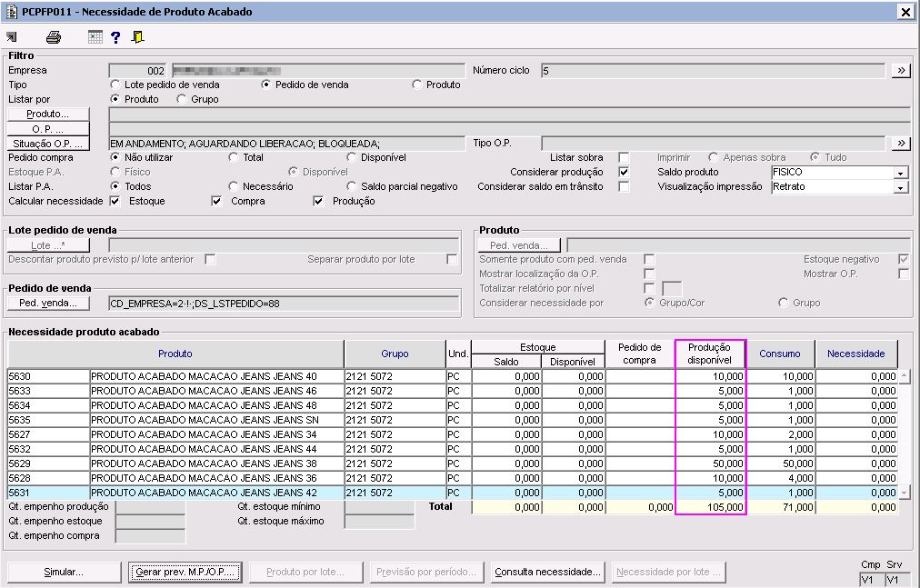This screenshot has height=588, width=920.
Task: Click the Grupo column header
Action: (x=395, y=354)
